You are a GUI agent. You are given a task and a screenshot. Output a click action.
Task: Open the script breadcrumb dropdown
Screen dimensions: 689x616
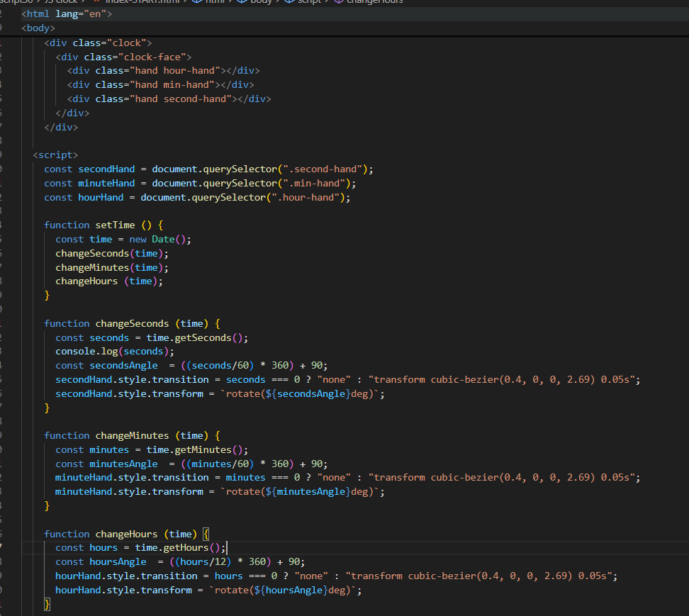click(x=308, y=2)
